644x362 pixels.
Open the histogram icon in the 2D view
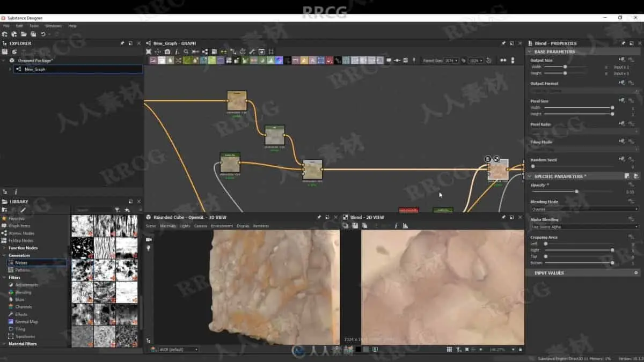point(405,226)
